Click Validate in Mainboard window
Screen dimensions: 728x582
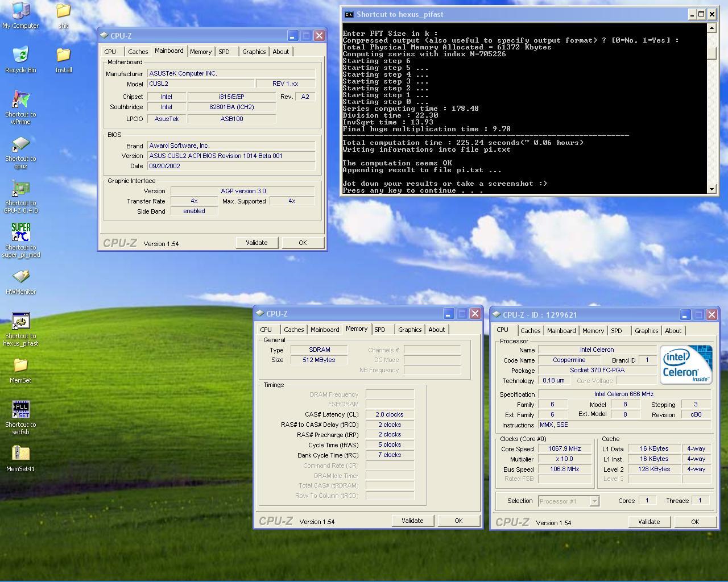click(x=257, y=243)
